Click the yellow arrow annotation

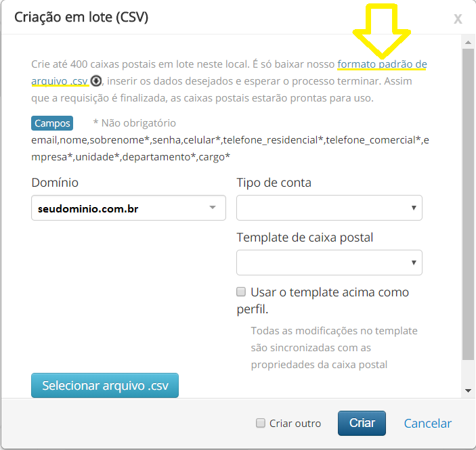coord(382,30)
